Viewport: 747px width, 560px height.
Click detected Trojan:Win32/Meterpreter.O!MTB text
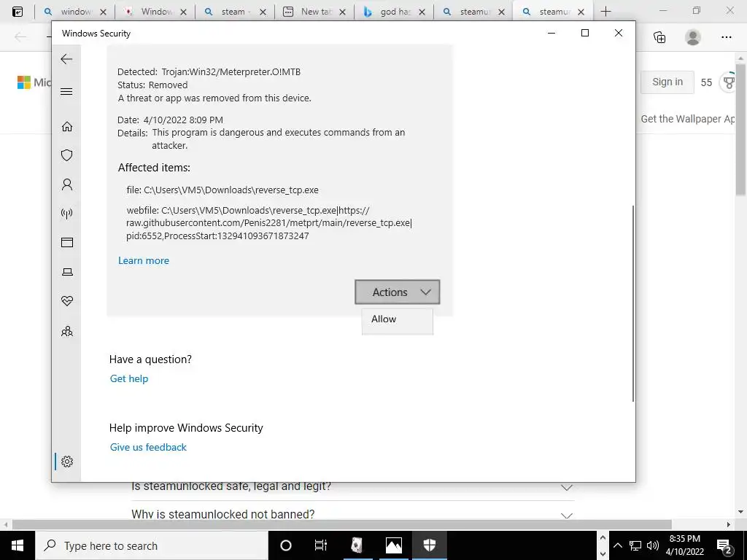pyautogui.click(x=209, y=72)
